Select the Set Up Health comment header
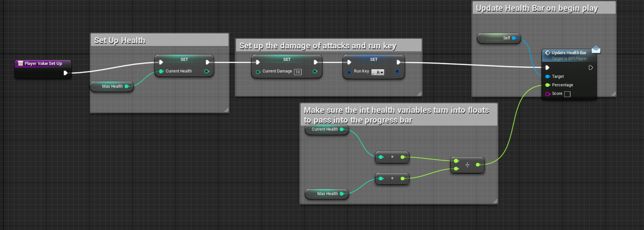Viewport: 644px width, 230px height. click(x=160, y=40)
